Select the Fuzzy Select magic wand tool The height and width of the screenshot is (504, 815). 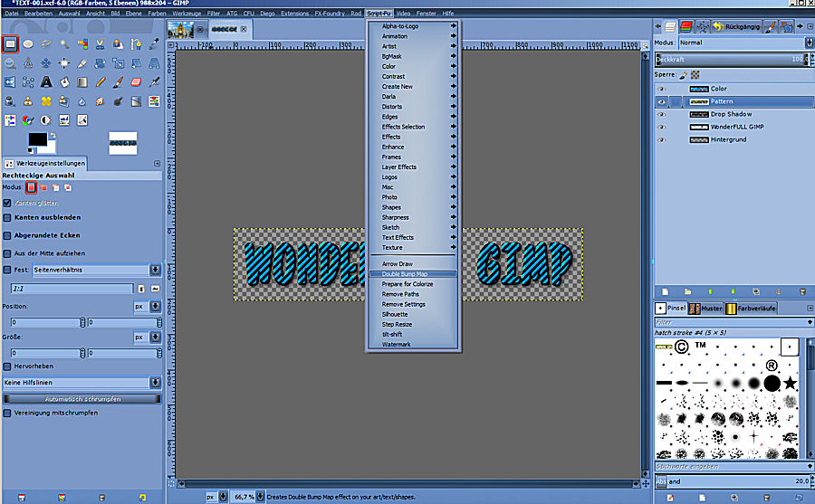(64, 44)
